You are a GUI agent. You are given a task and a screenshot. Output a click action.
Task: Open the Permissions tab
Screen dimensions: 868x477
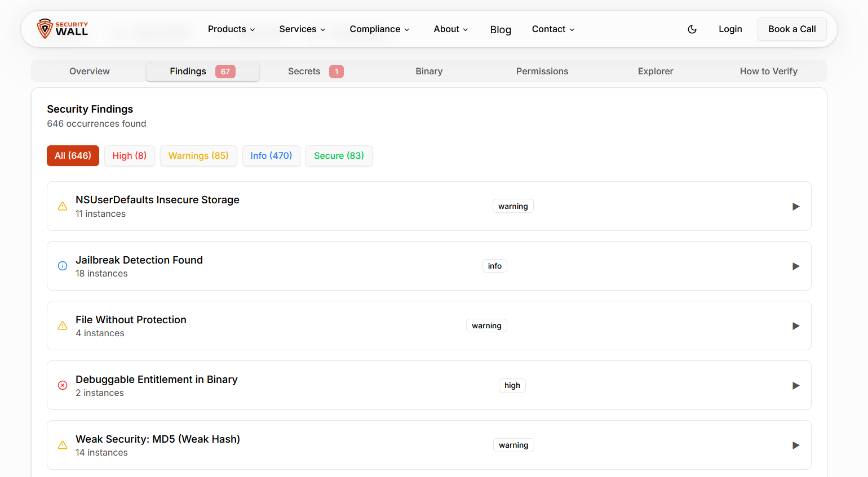[x=542, y=72]
